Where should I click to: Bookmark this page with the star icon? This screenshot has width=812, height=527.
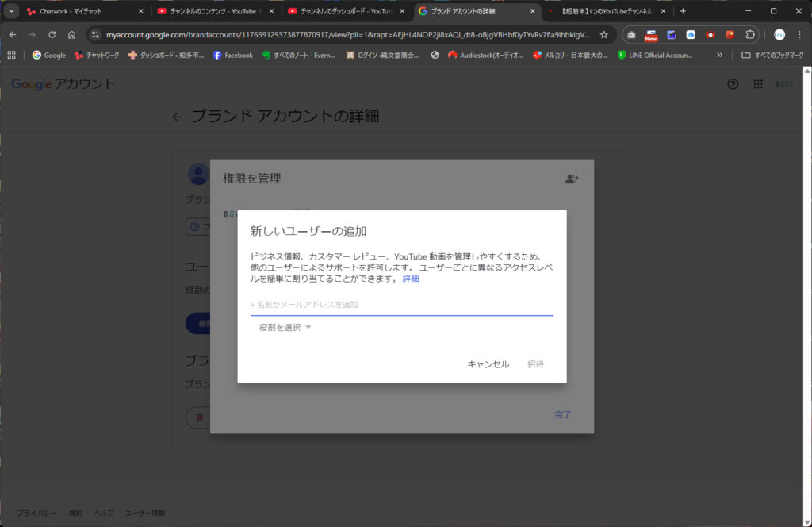click(604, 35)
